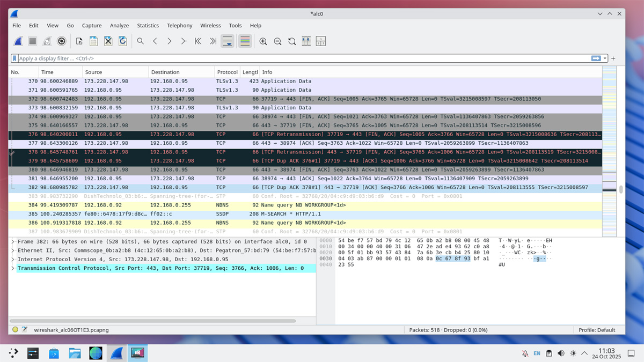Image resolution: width=644 pixels, height=362 pixels.
Task: Focus the display filter input field
Action: point(301,58)
